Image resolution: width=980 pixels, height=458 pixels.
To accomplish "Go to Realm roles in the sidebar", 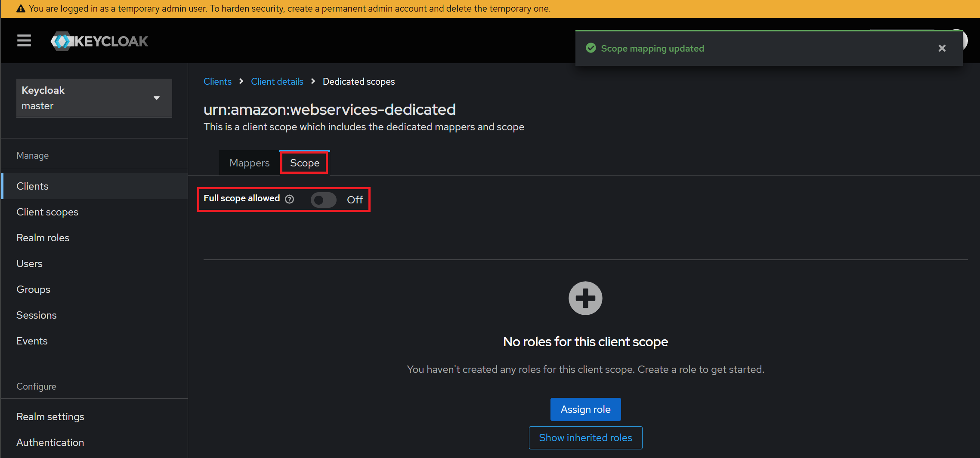I will (x=94, y=238).
